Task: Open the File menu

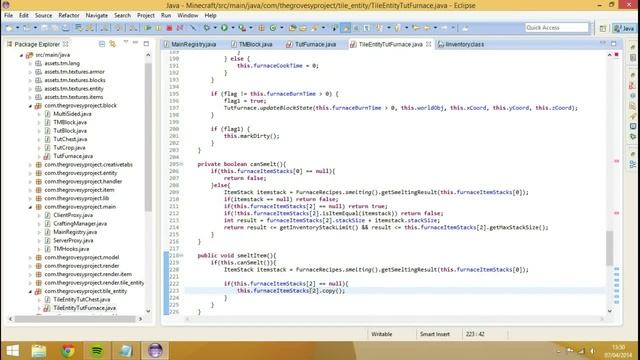Action: pos(8,16)
